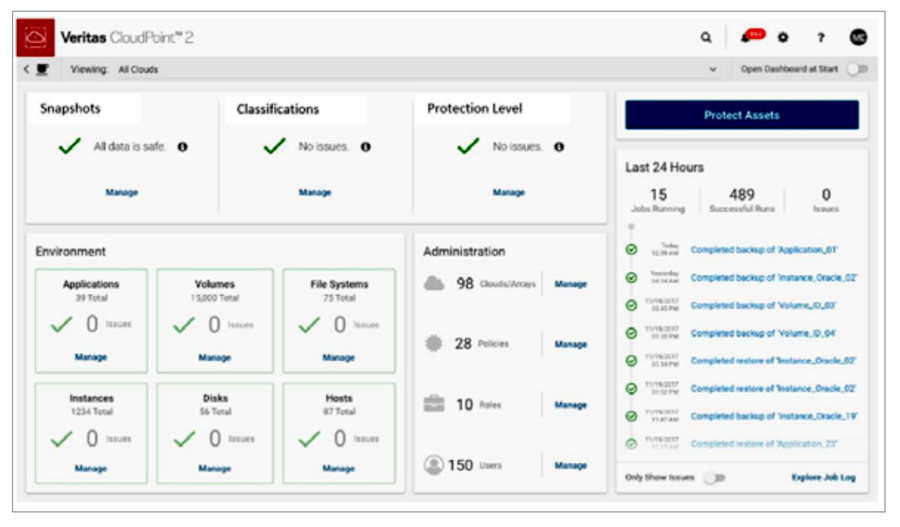Click the Snapshots green checkmark
Viewport: 900px width, 527px height.
pos(69,146)
